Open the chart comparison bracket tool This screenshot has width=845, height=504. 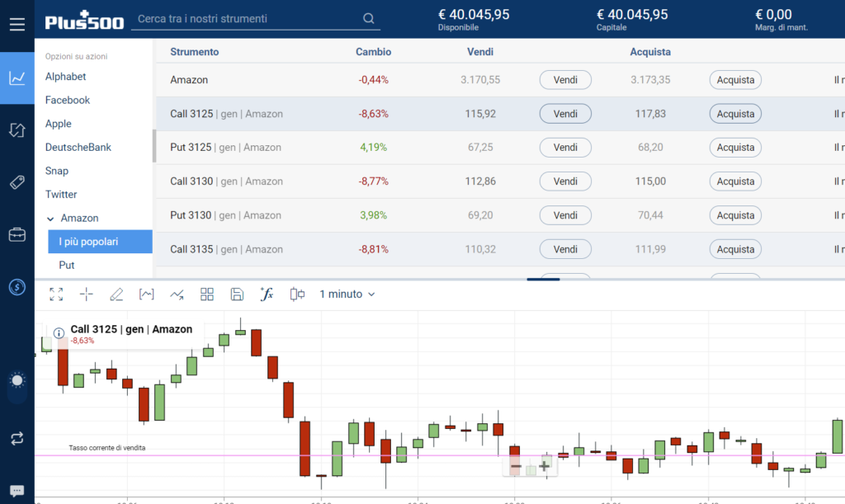[147, 294]
